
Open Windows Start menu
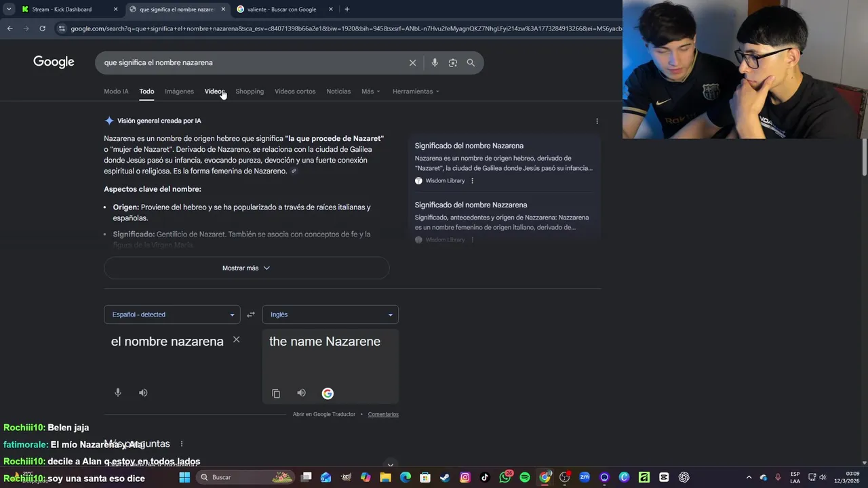pyautogui.click(x=184, y=477)
